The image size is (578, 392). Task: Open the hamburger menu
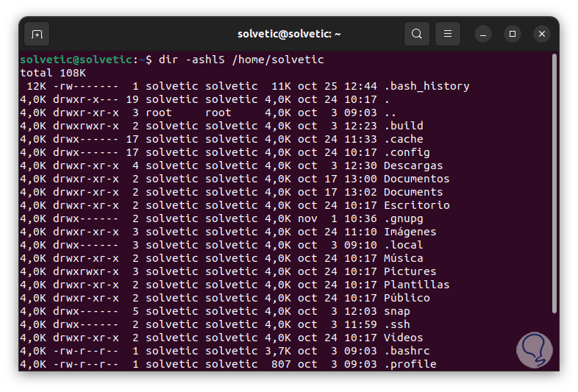point(448,34)
